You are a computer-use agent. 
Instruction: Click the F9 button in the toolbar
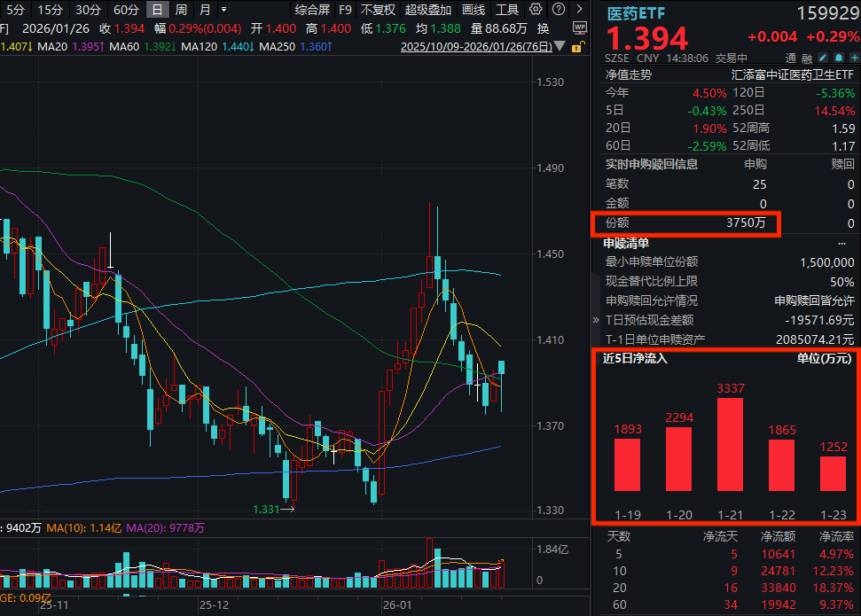click(x=345, y=11)
